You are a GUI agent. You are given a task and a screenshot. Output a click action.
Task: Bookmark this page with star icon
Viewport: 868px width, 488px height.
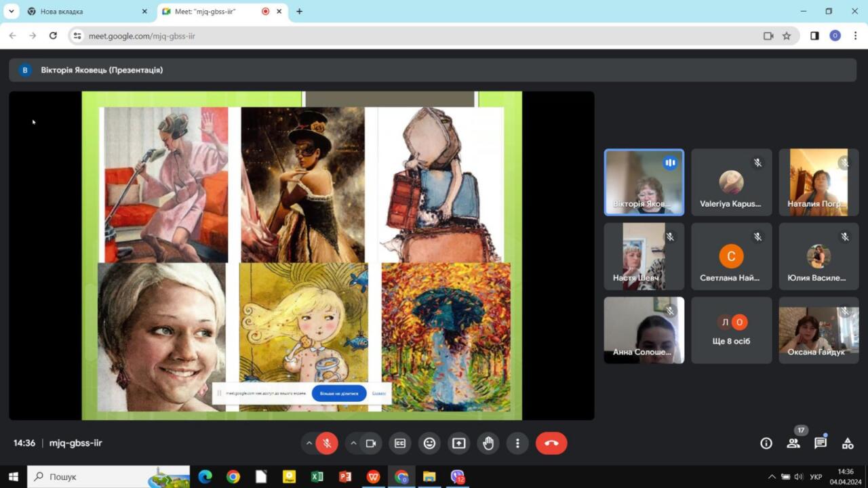[787, 36]
